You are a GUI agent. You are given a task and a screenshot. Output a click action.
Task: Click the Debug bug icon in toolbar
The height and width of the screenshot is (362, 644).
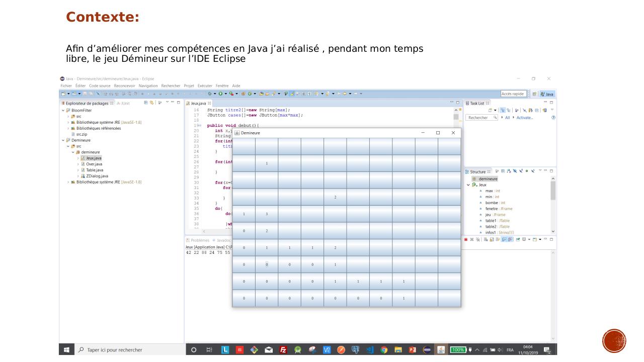pos(210,94)
